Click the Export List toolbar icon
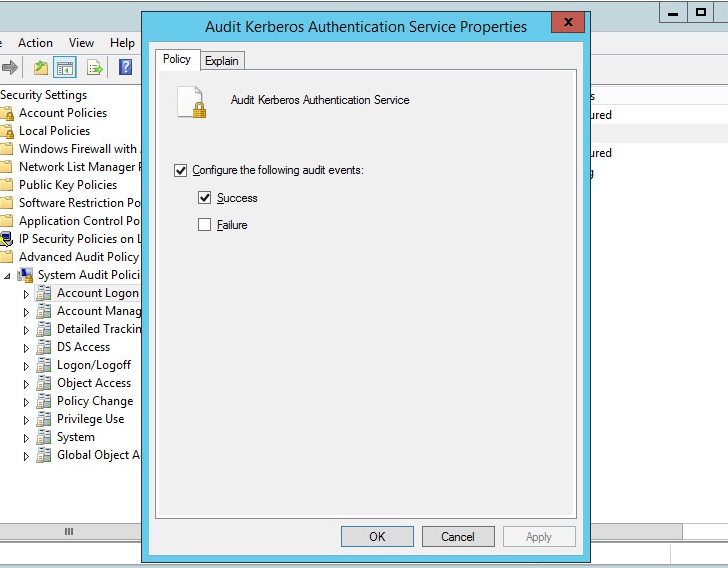 [x=95, y=68]
